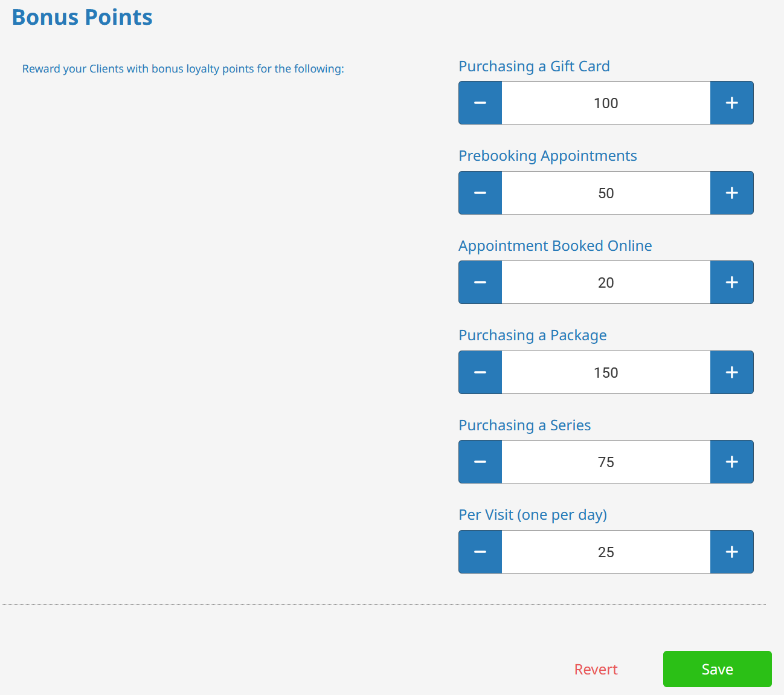784x695 pixels.
Task: Increase Prebooking Appointments bonus points
Action: (731, 193)
